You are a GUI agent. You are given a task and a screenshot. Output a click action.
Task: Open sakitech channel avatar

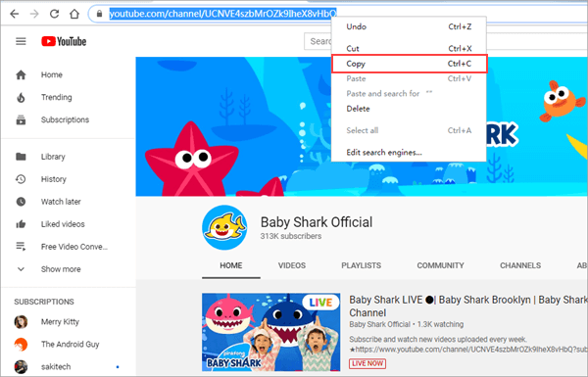point(21,367)
